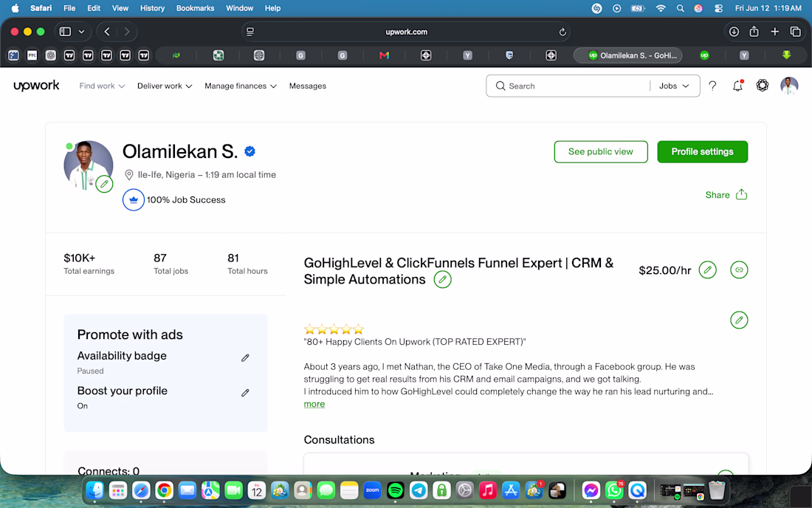Open WhatsApp from the Dock

coord(614,490)
